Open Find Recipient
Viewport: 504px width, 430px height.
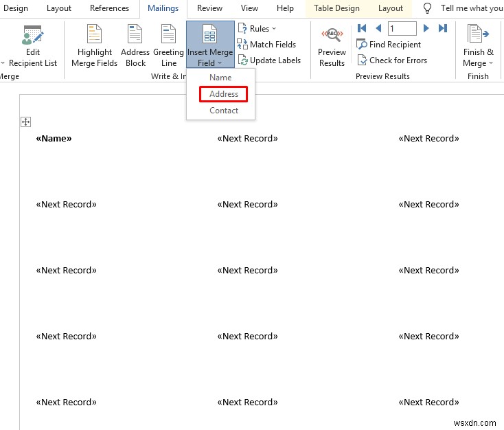389,45
